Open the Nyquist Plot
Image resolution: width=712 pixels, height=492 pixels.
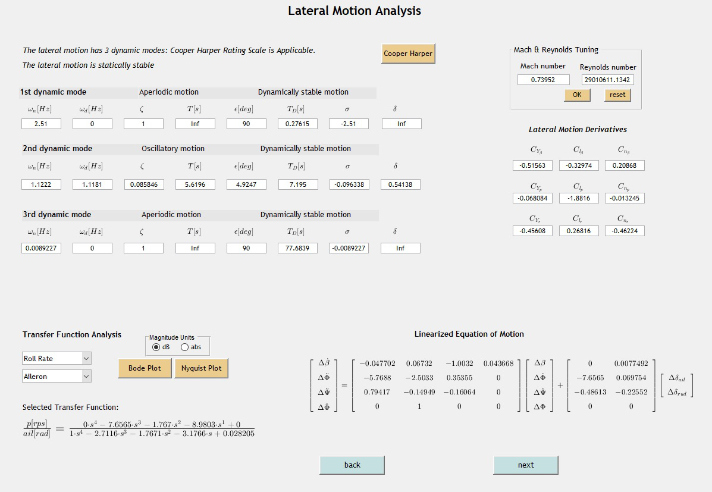(200, 368)
